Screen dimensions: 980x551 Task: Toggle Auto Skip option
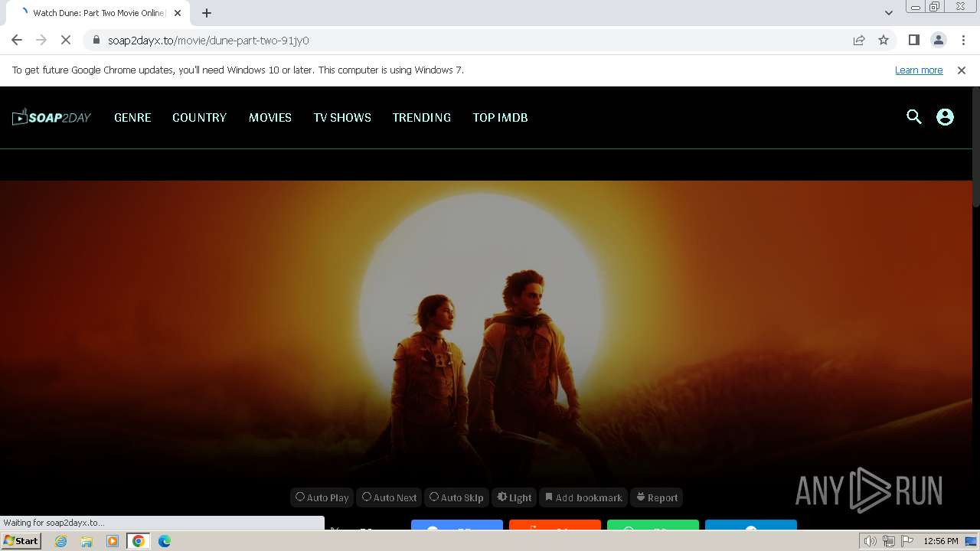tap(456, 497)
